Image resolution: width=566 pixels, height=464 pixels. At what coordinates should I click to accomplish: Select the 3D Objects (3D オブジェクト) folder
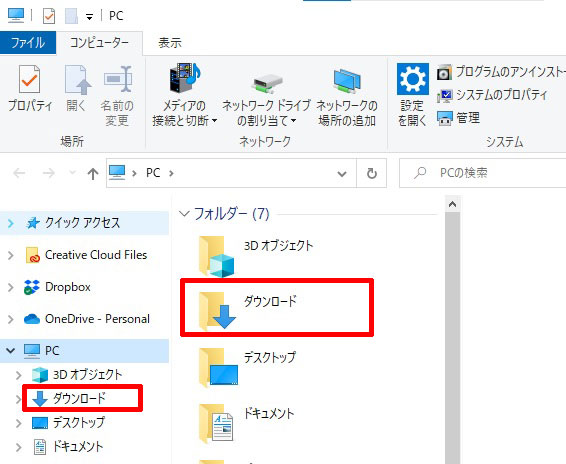(x=257, y=256)
